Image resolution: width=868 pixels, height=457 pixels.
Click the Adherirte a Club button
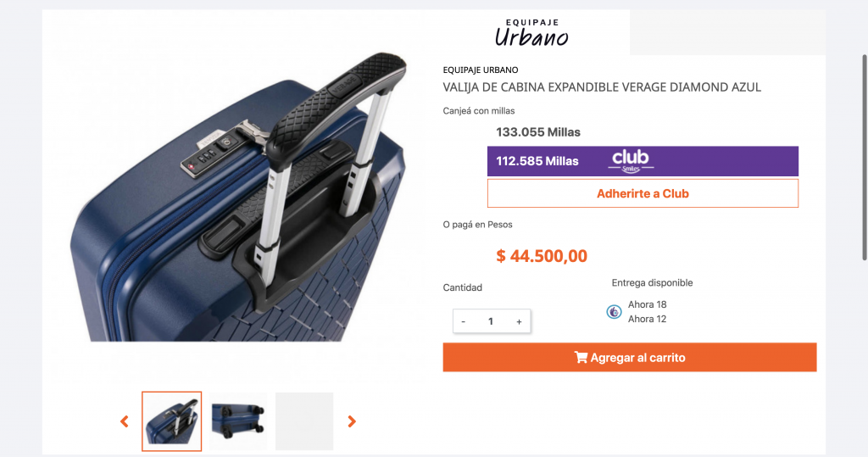click(x=643, y=193)
